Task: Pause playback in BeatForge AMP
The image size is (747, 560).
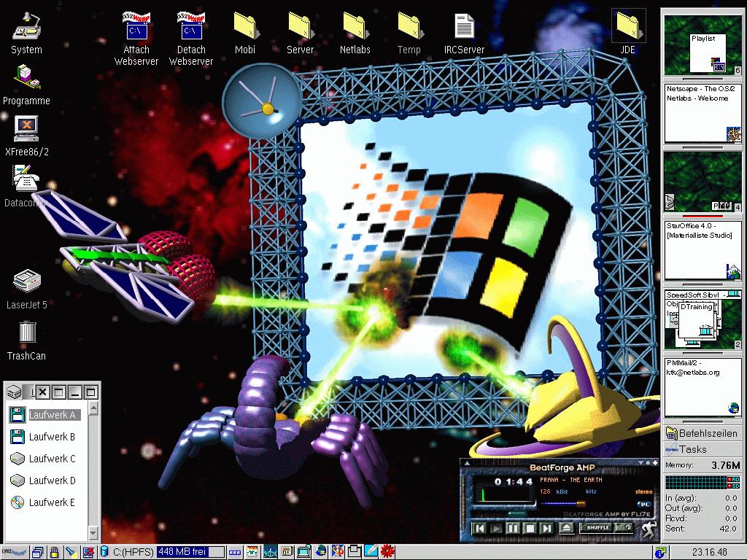Action: [x=513, y=528]
